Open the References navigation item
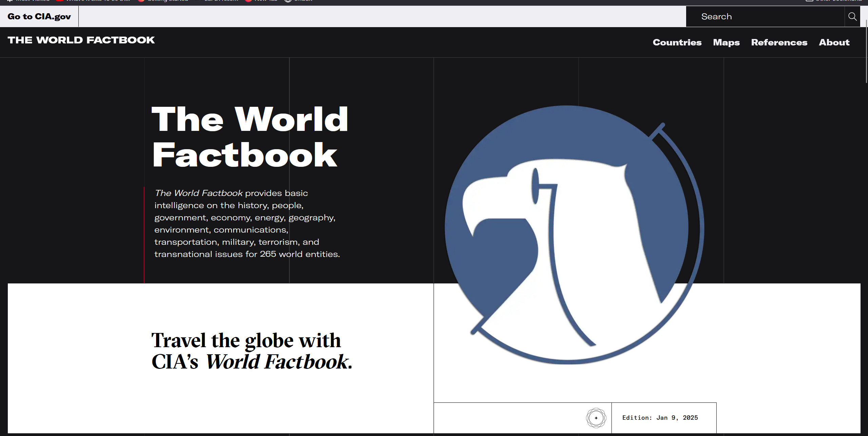Viewport: 868px width, 436px height. (779, 42)
